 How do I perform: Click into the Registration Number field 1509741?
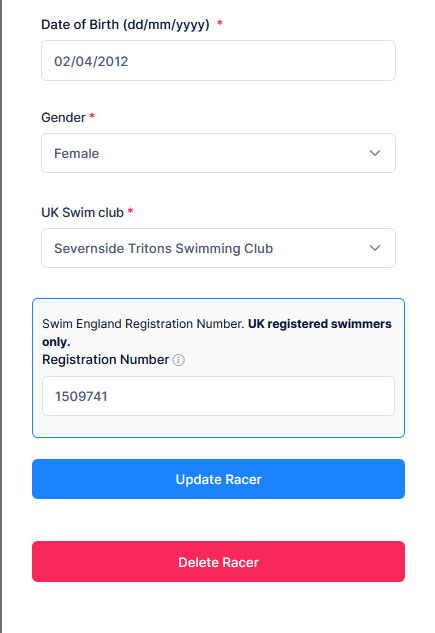click(x=218, y=396)
